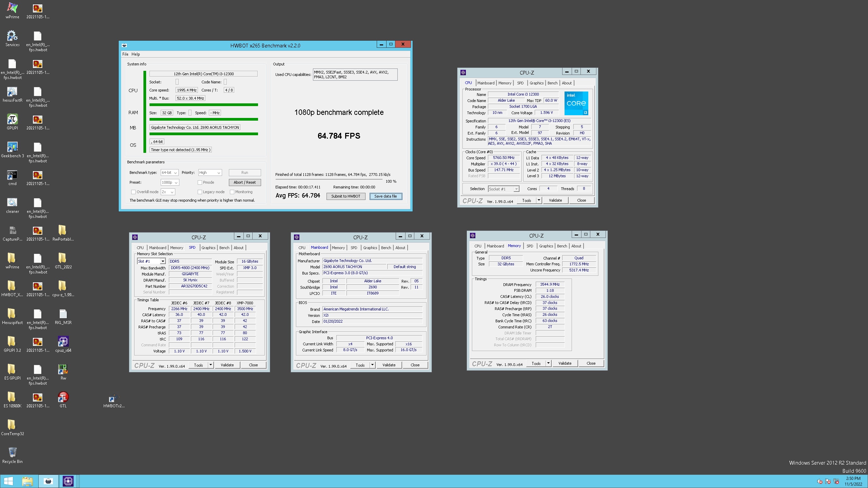Image resolution: width=868 pixels, height=488 pixels.
Task: Open the wPrime desktop shortcut
Action: tap(12, 11)
